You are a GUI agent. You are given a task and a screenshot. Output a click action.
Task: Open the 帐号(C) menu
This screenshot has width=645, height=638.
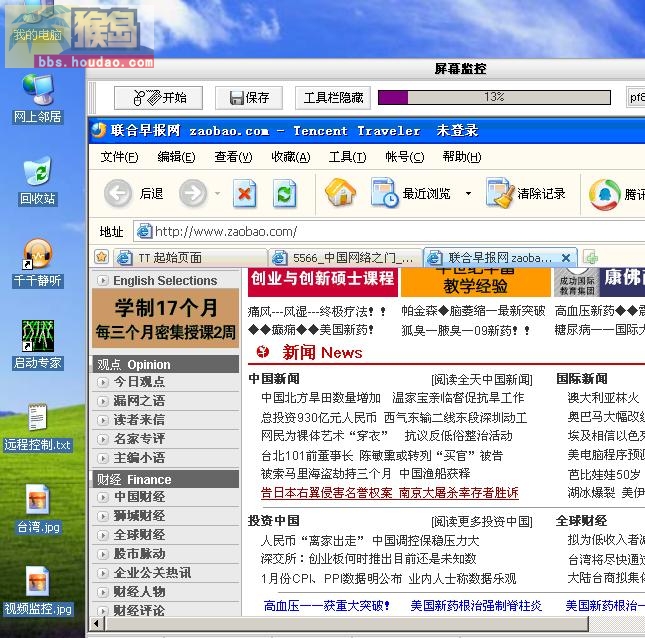[404, 157]
